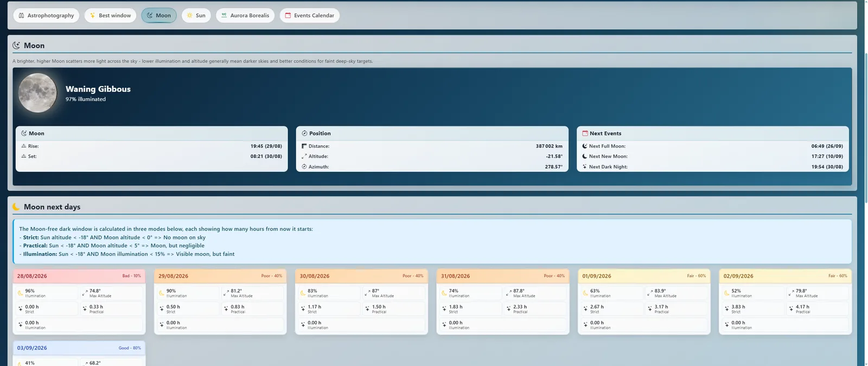
Task: Click the 03/09/2026 date label
Action: pos(32,348)
